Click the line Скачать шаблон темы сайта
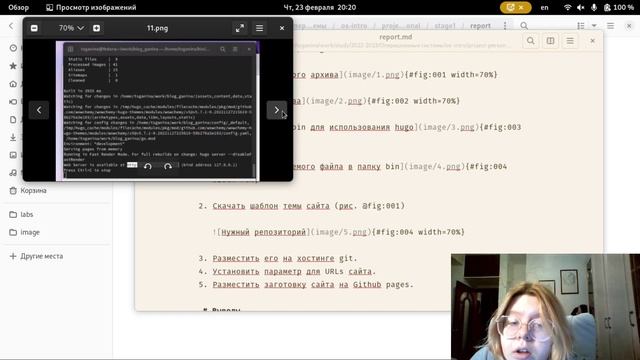 [x=309, y=206]
